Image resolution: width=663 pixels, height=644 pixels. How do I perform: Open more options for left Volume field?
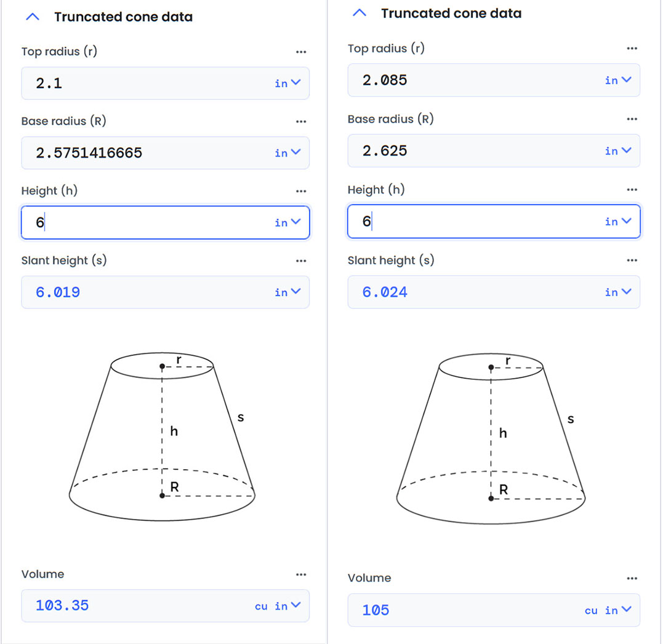300,574
